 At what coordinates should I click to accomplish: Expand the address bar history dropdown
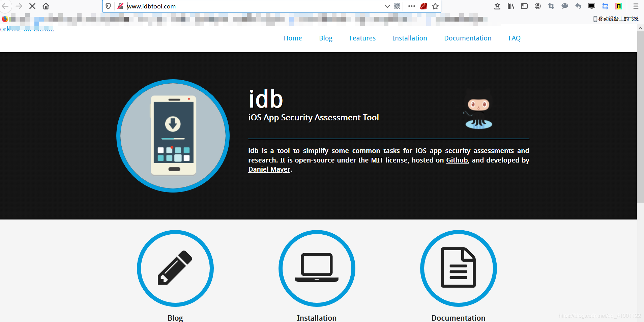(387, 6)
